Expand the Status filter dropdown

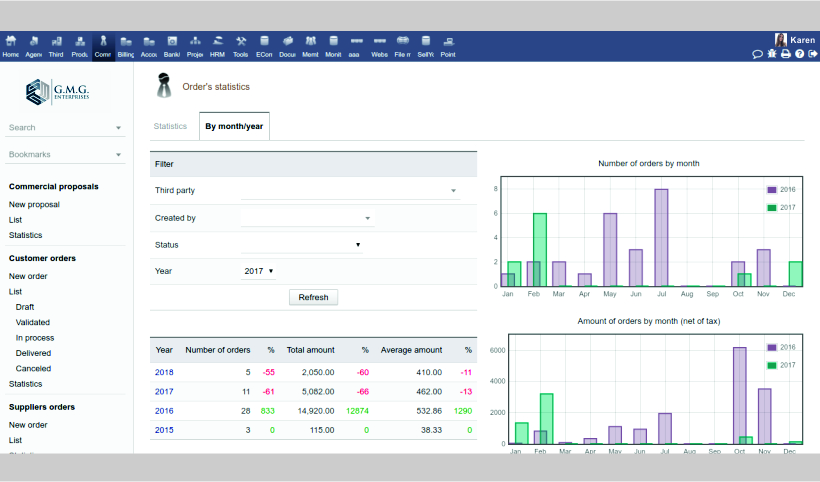pyautogui.click(x=301, y=245)
